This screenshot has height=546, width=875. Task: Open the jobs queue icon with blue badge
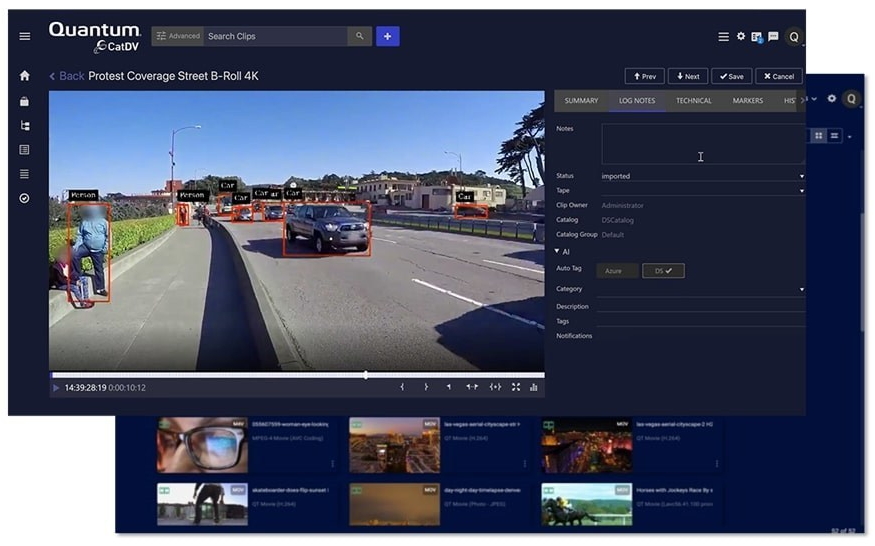[757, 37]
